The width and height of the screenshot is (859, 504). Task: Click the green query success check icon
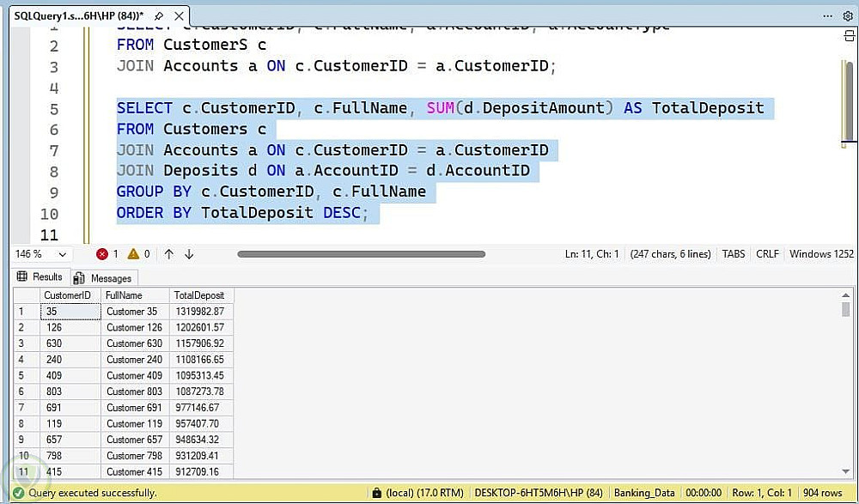(x=18, y=493)
